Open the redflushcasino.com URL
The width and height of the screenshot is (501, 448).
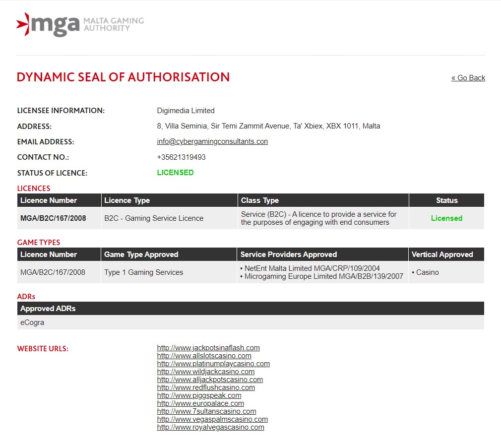click(206, 387)
